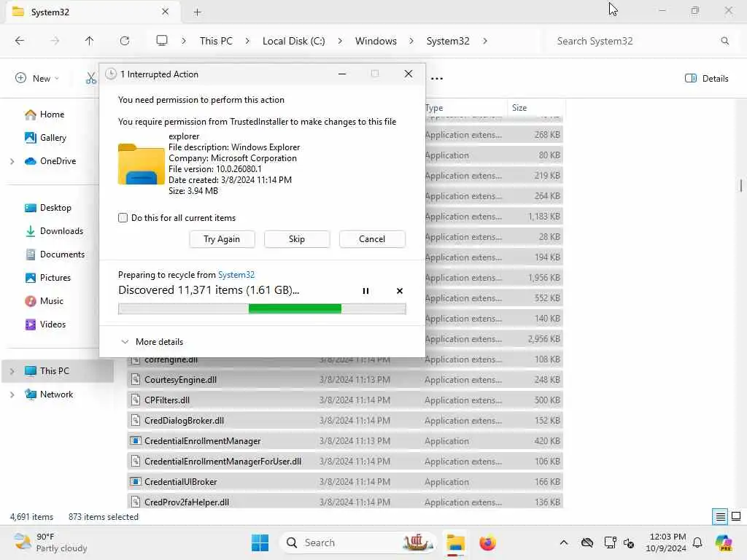Select the CredentialEnrollmentManager application
The height and width of the screenshot is (560, 747).
(x=345, y=441)
